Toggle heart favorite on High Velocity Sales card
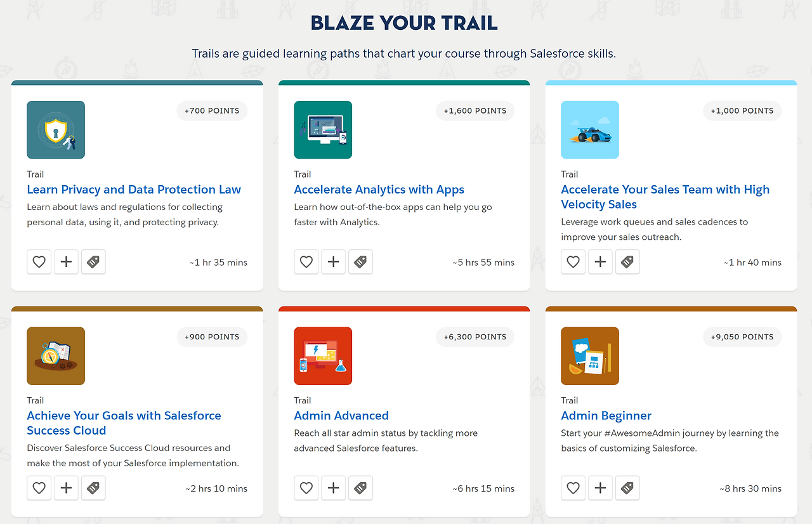This screenshot has height=524, width=812. click(x=573, y=262)
